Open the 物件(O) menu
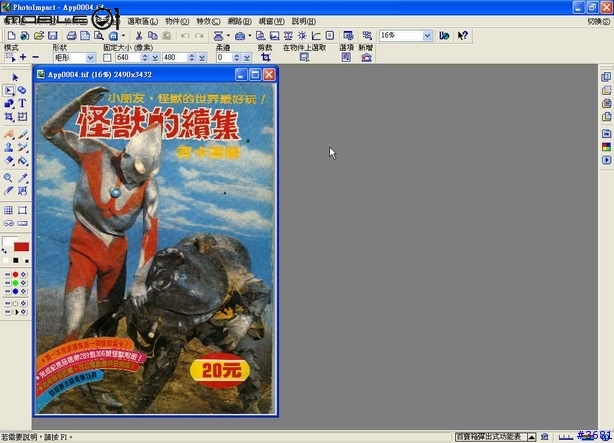 click(x=177, y=21)
